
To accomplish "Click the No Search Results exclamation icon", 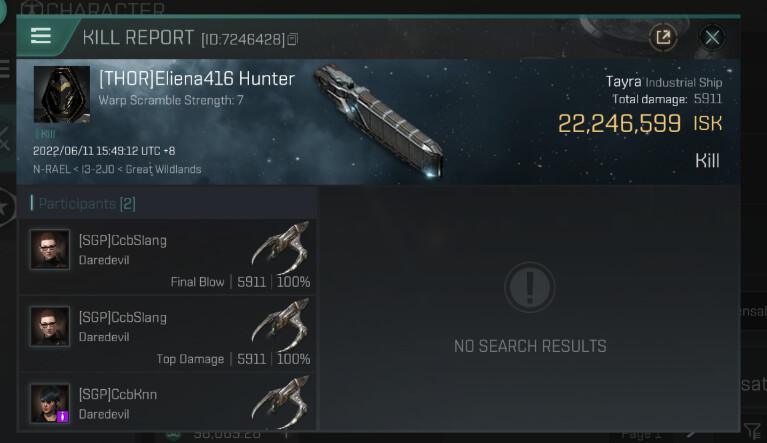I will coord(530,288).
